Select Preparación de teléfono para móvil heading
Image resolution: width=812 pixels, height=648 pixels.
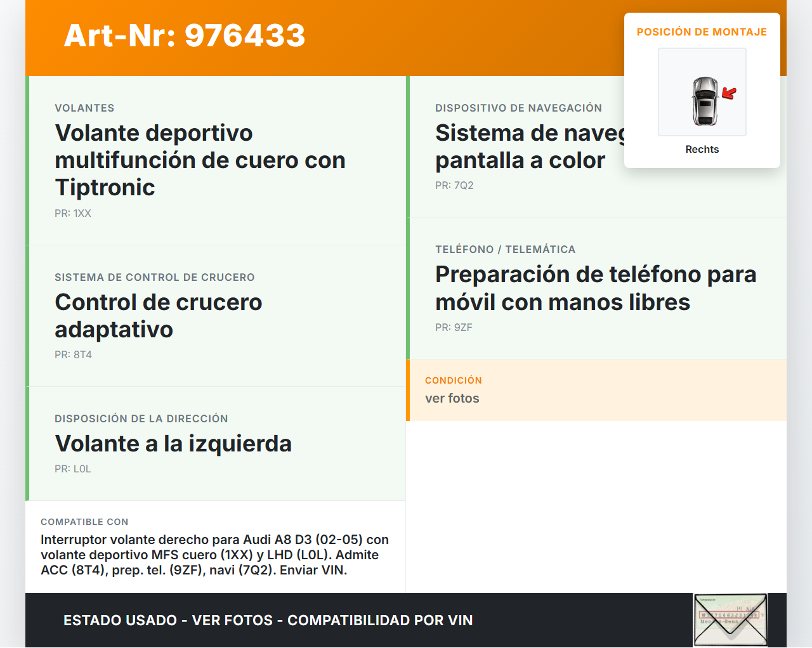click(595, 288)
